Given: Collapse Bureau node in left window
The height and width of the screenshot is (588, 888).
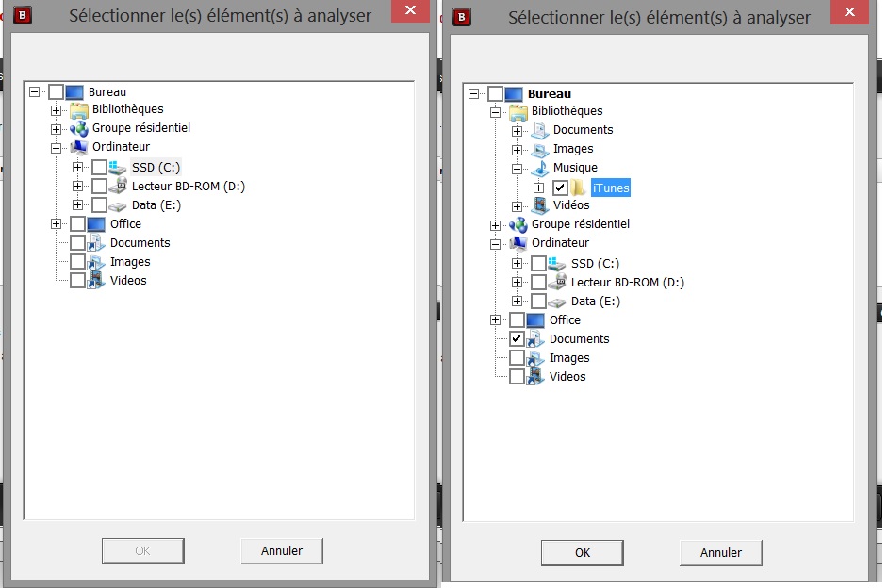Looking at the screenshot, I should pos(35,91).
